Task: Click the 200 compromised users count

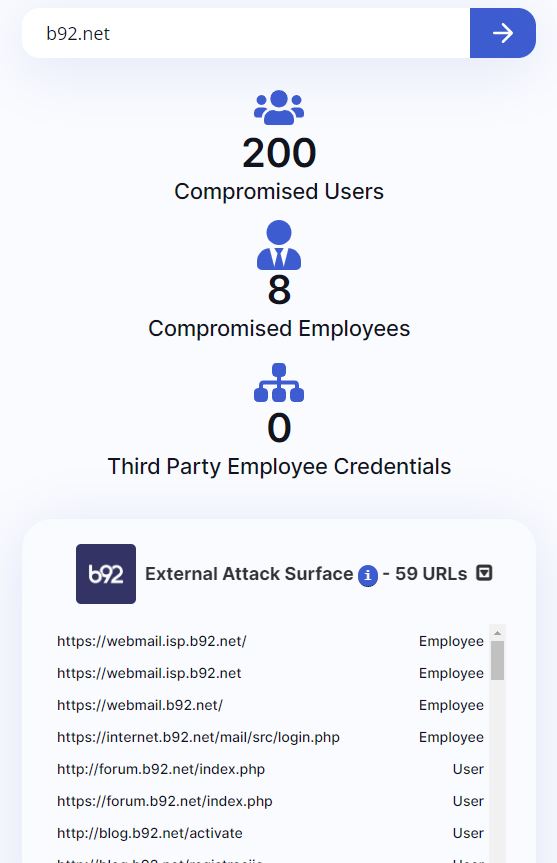Action: pos(279,152)
